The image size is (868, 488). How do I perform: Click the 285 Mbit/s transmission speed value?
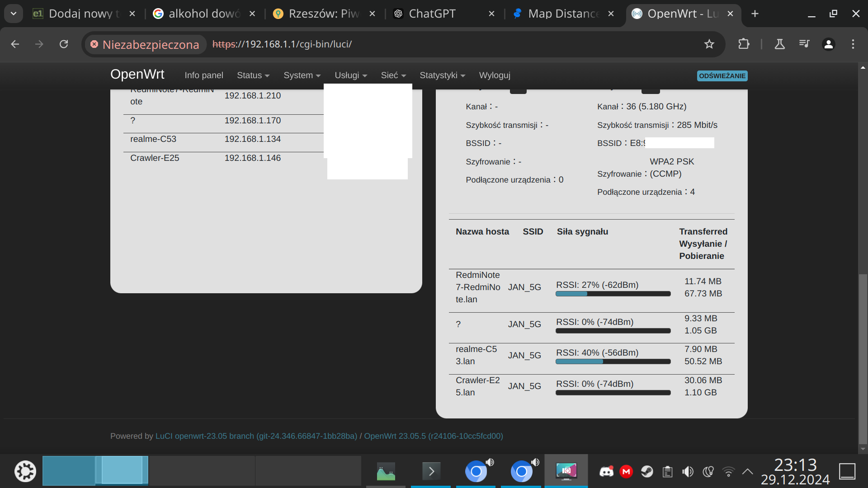[x=697, y=125]
